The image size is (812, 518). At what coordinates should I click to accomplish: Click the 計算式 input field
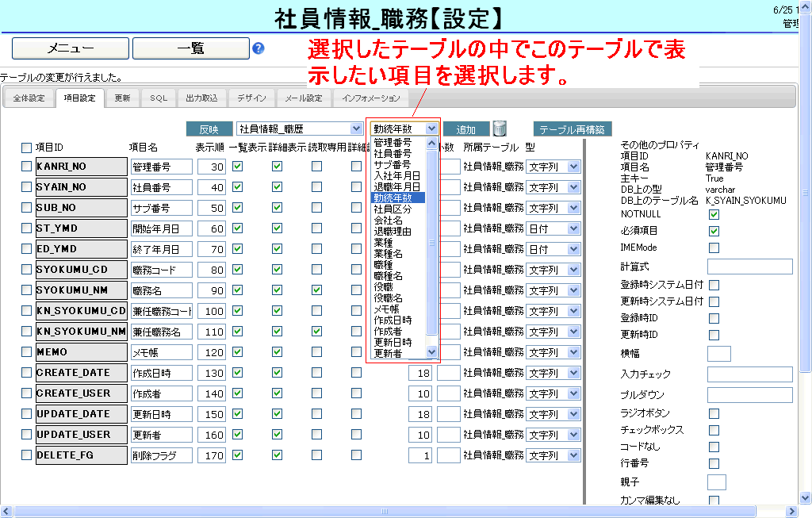pyautogui.click(x=749, y=267)
